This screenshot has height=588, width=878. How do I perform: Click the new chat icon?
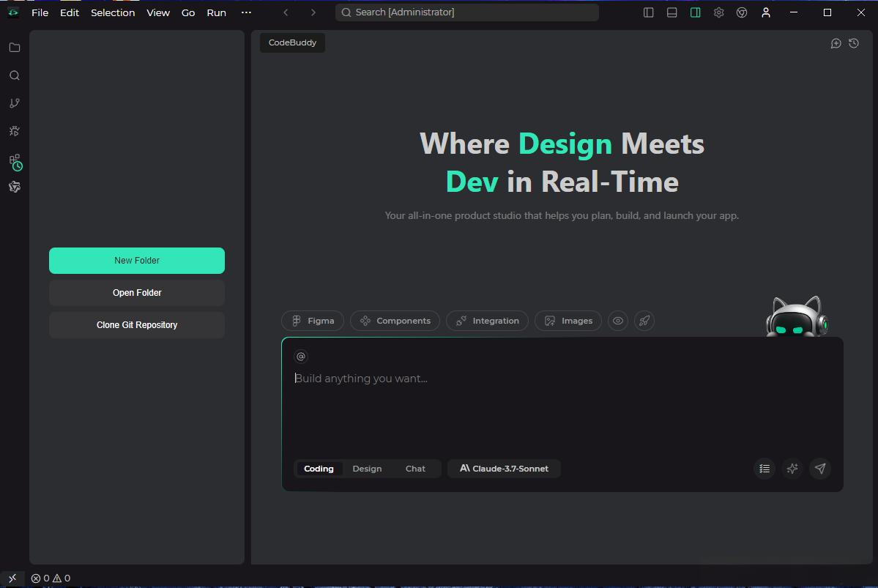click(x=836, y=43)
